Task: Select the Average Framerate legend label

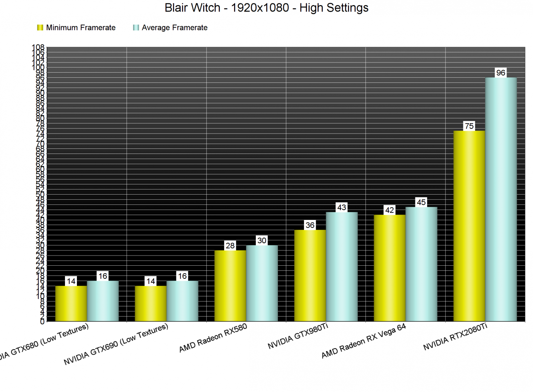Action: pyautogui.click(x=175, y=28)
